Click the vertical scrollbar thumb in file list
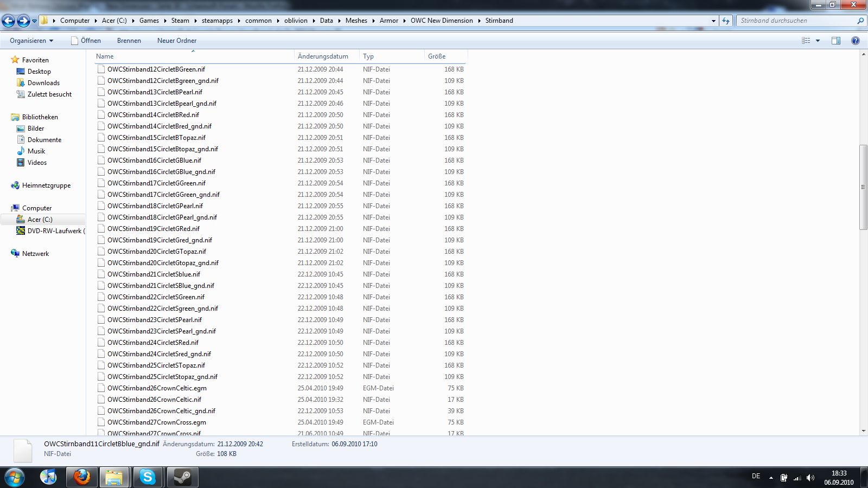This screenshot has height=488, width=868. pos(863,187)
